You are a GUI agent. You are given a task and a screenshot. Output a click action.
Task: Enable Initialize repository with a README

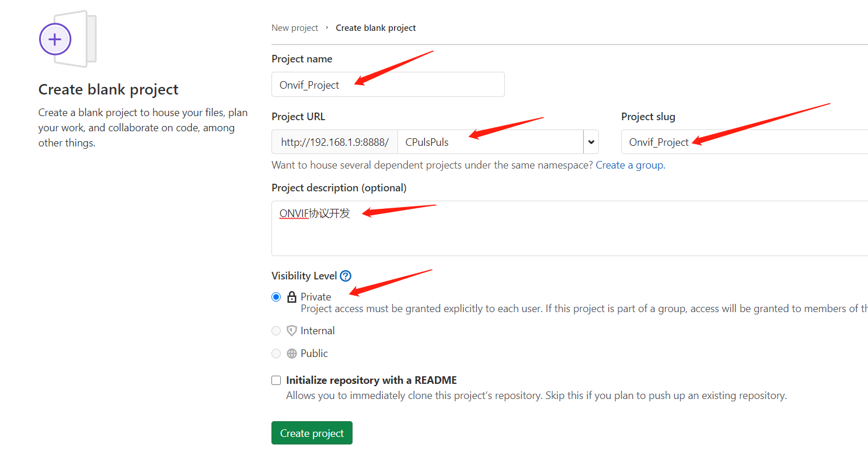click(x=276, y=380)
